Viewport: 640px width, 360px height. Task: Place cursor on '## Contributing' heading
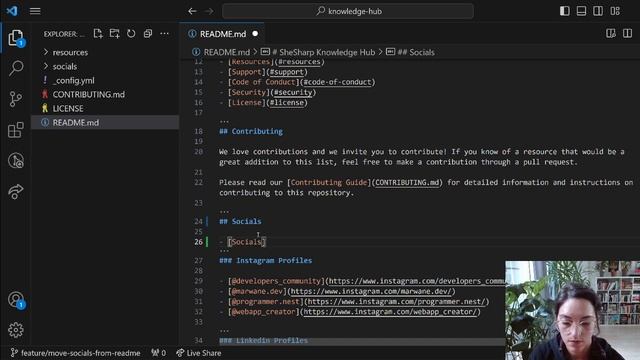[x=251, y=131]
